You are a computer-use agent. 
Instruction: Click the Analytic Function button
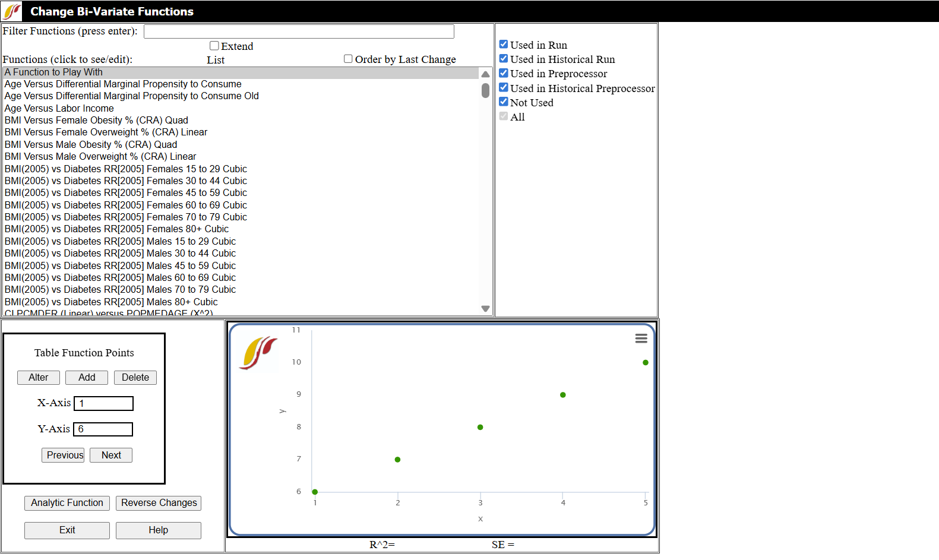[x=67, y=503]
